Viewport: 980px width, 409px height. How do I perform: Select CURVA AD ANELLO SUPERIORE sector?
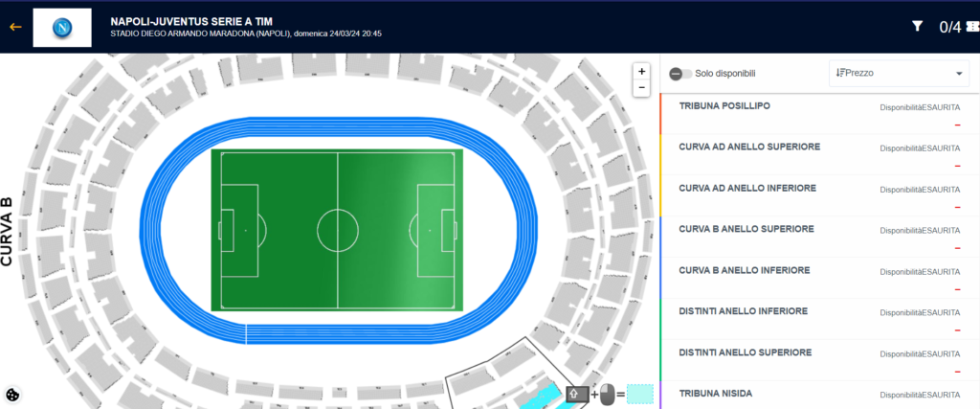coord(820,154)
